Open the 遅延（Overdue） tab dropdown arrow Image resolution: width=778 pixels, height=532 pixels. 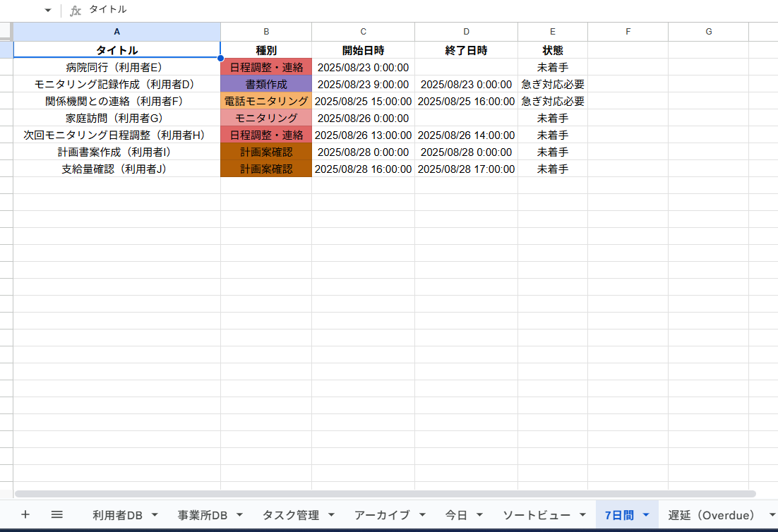click(772, 514)
